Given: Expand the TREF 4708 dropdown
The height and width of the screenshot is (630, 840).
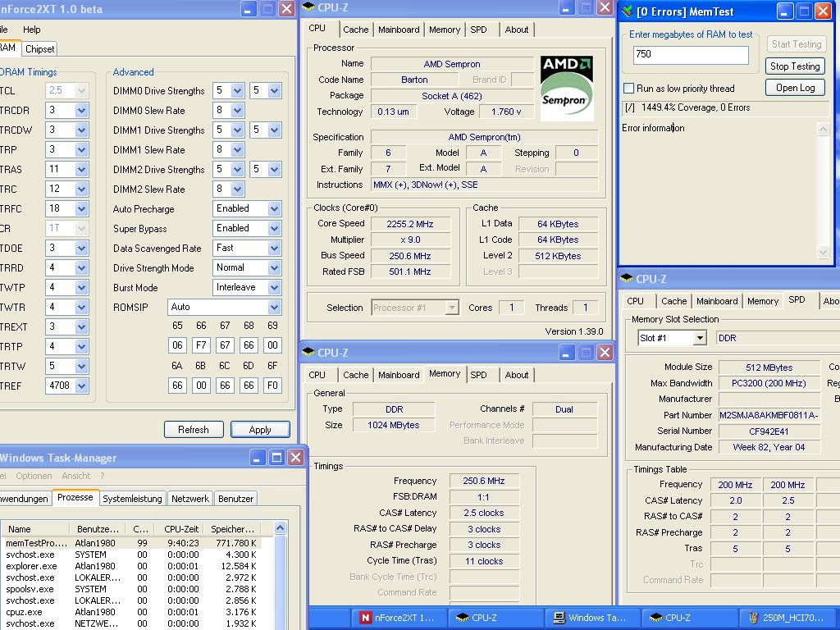Looking at the screenshot, I should click(x=81, y=386).
